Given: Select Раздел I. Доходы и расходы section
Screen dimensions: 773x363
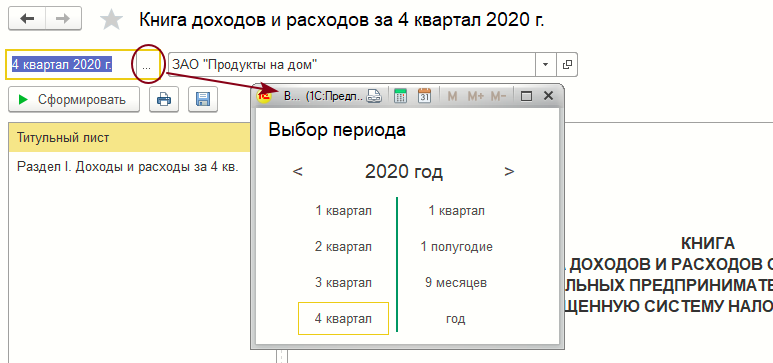Looking at the screenshot, I should point(128,167).
